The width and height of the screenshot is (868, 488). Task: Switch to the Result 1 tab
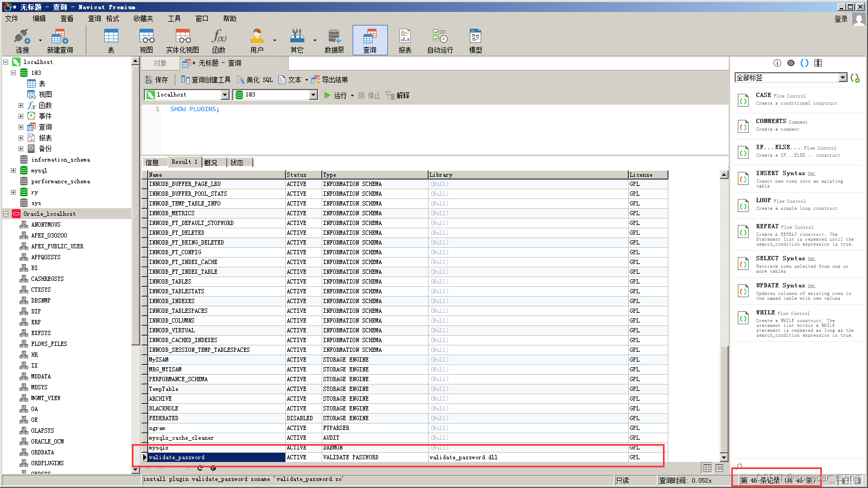click(x=184, y=162)
